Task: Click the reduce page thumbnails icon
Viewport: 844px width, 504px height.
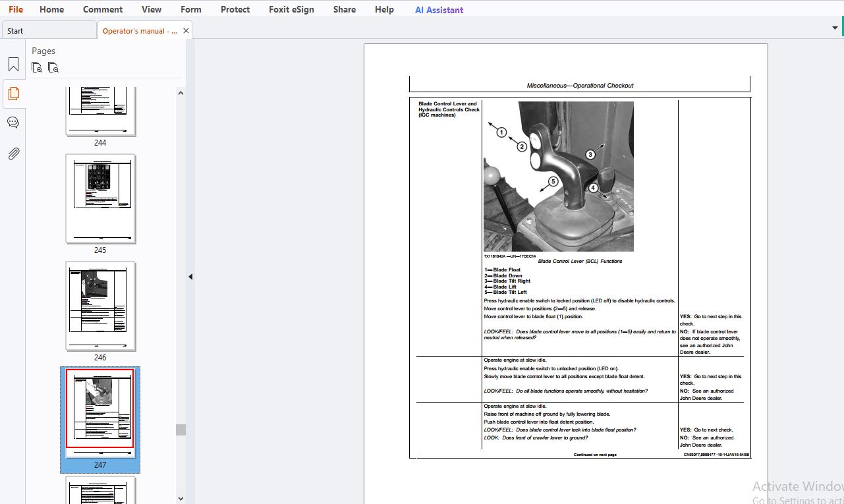Action: pos(53,67)
